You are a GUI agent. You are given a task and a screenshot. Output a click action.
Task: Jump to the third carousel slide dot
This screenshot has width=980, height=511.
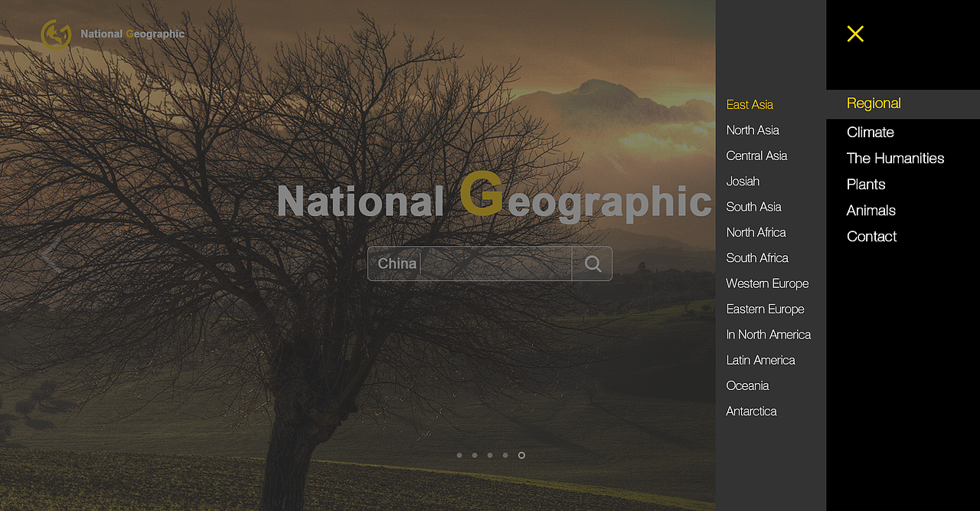click(x=490, y=455)
